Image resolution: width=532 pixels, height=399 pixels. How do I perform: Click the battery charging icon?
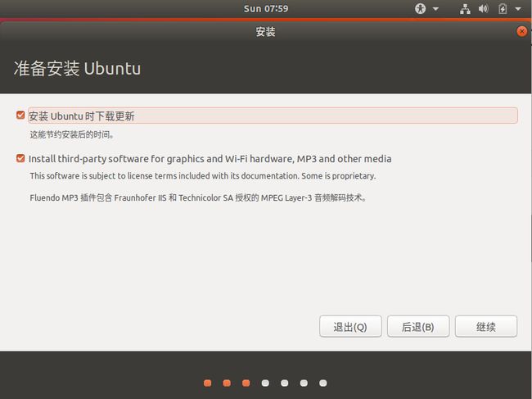[503, 8]
